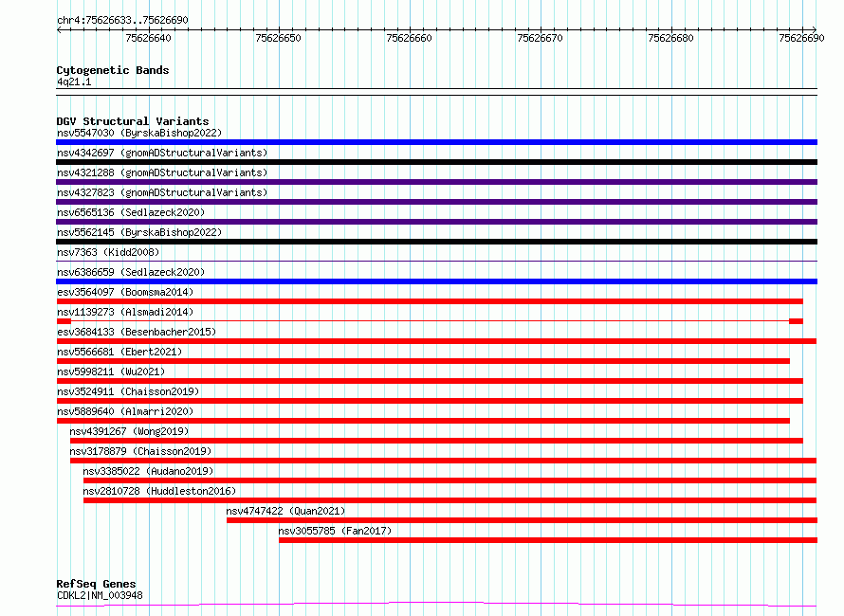844x616 pixels.
Task: Click the 75626640 ruler position label
Action: click(148, 38)
